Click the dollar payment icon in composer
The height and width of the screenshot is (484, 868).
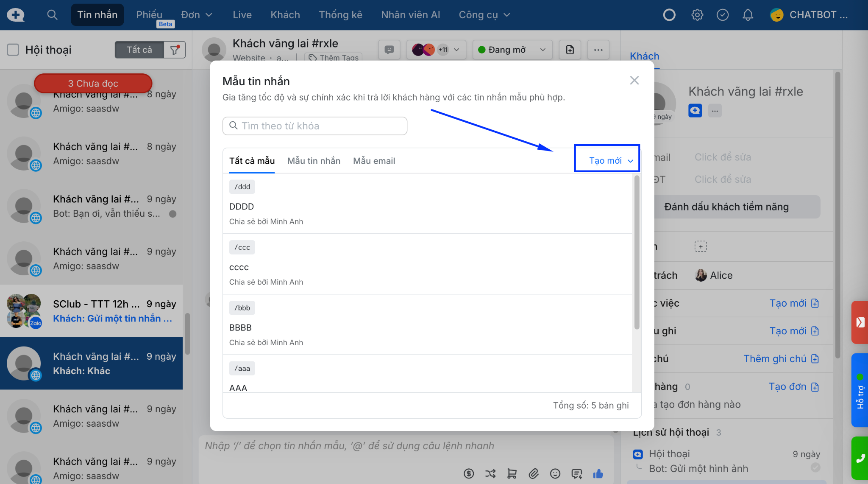(468, 473)
